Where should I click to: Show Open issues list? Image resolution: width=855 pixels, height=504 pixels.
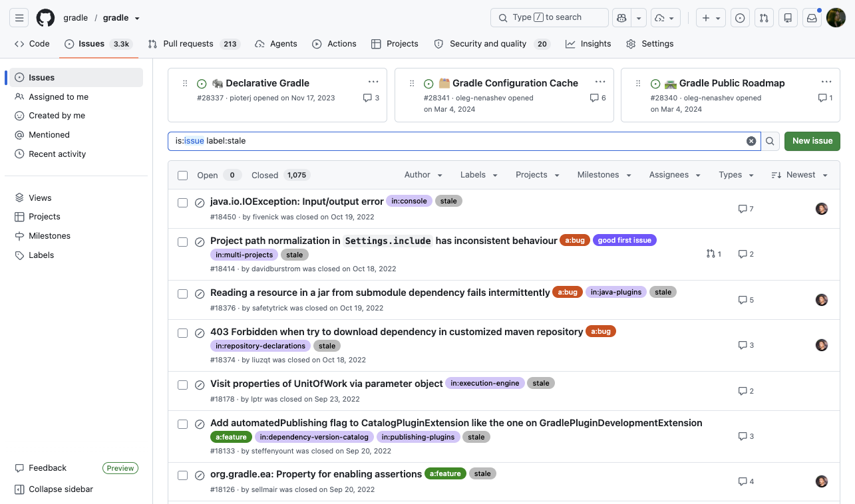tap(218, 176)
